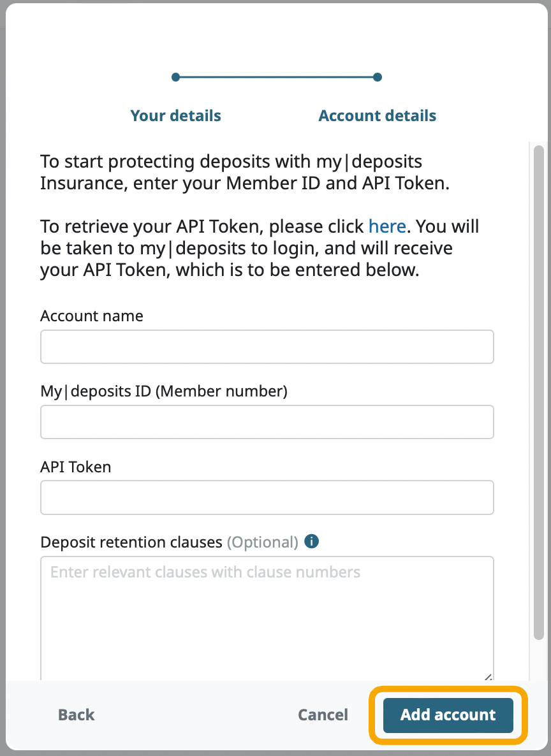Click into the My|deposits ID member number field

(x=267, y=422)
